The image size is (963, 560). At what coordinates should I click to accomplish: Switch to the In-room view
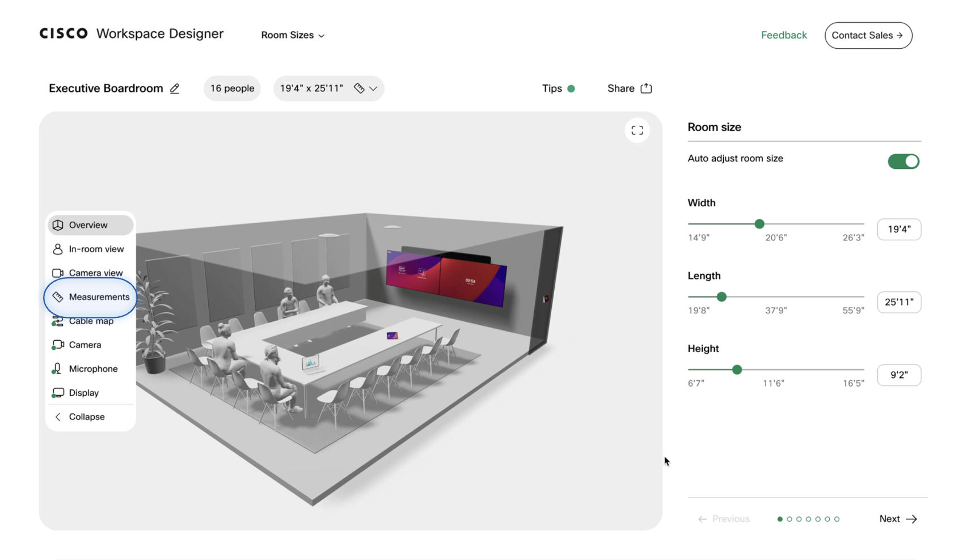(x=95, y=249)
